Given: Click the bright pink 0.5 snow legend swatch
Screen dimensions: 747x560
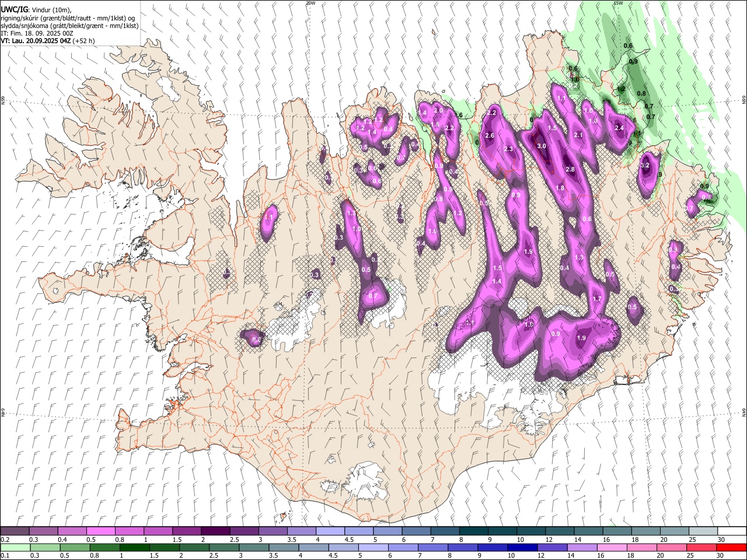Looking at the screenshot, I should point(100,531).
